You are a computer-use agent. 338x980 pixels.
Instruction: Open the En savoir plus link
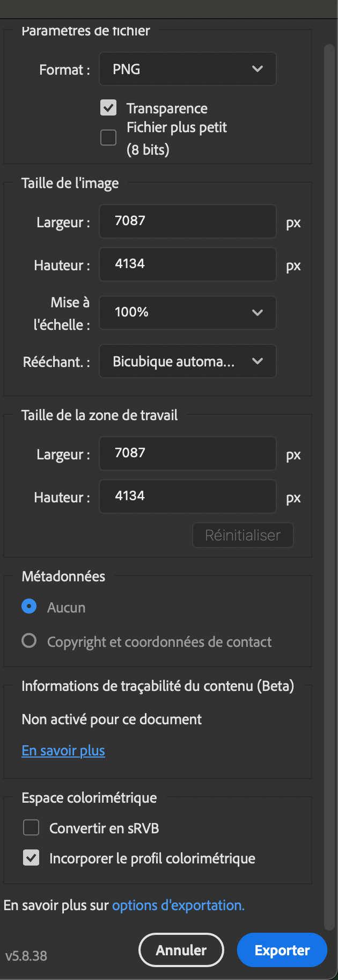coord(63,750)
